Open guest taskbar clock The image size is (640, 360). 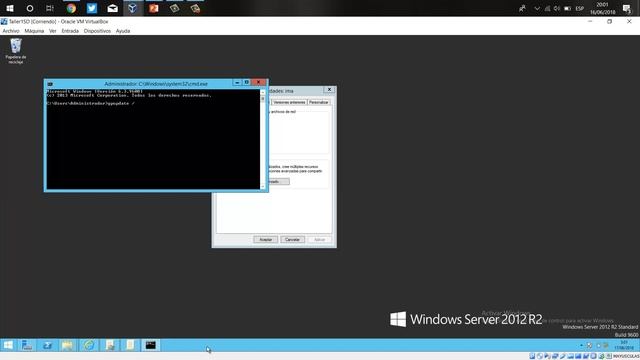(624, 345)
